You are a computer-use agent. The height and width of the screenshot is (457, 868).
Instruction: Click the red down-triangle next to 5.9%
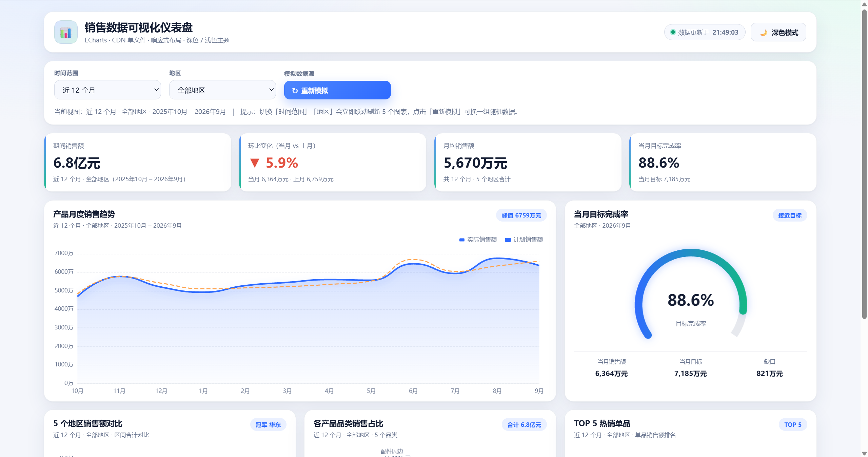click(255, 163)
